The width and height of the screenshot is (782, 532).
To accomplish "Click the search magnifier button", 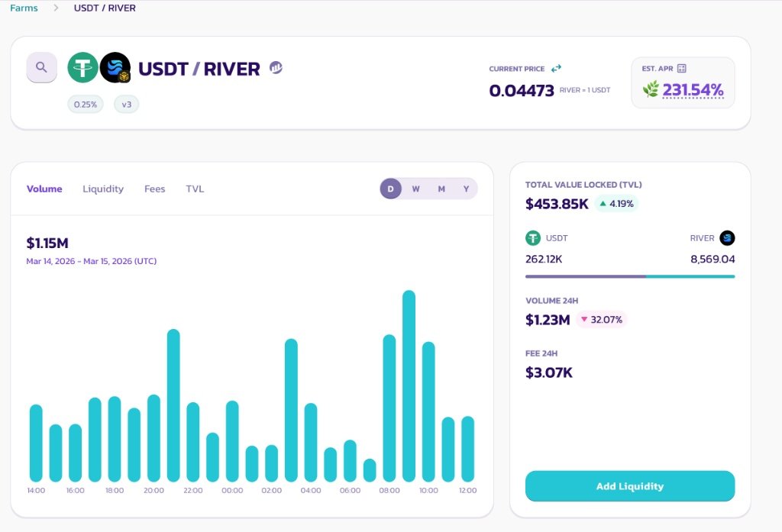I will [41, 67].
